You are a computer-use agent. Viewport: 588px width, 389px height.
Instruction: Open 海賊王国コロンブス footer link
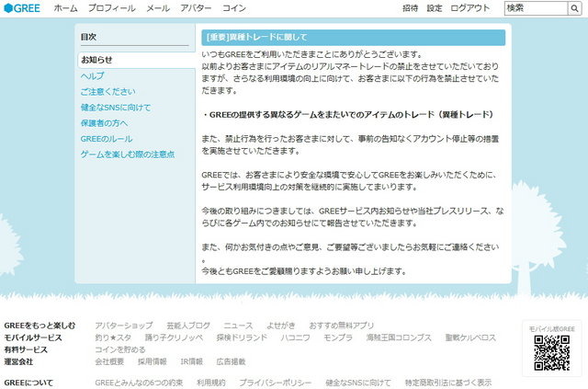pyautogui.click(x=399, y=338)
